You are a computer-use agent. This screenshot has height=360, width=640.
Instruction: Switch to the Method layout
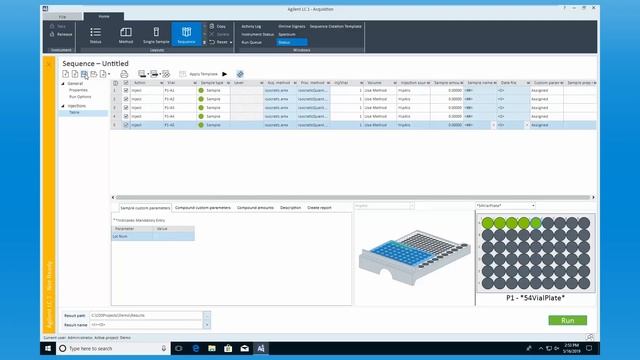tap(126, 35)
